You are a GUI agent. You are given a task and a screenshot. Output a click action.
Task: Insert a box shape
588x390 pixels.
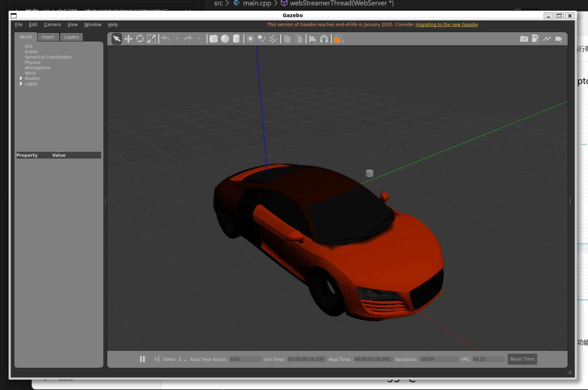[x=213, y=39]
